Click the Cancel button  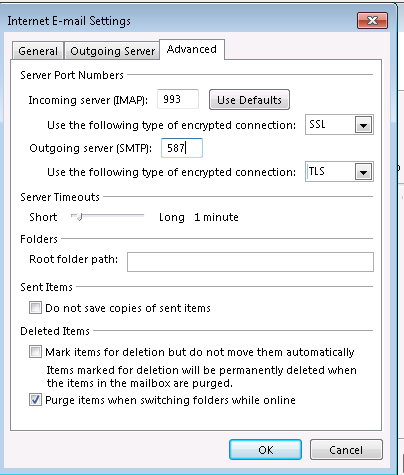[x=346, y=450]
